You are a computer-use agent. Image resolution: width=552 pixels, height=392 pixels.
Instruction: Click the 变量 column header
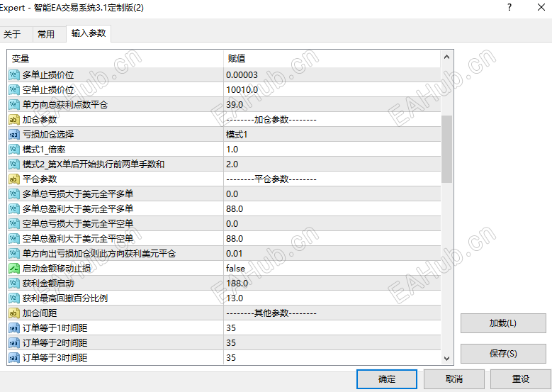click(115, 58)
